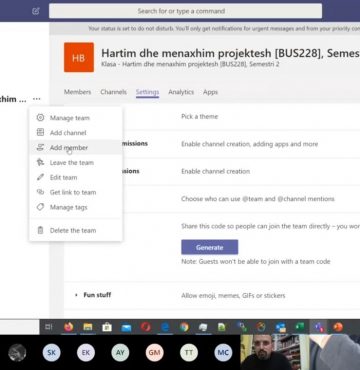Open Microsoft Teams taskbar icon
This screenshot has width=360, height=370.
point(319,327)
